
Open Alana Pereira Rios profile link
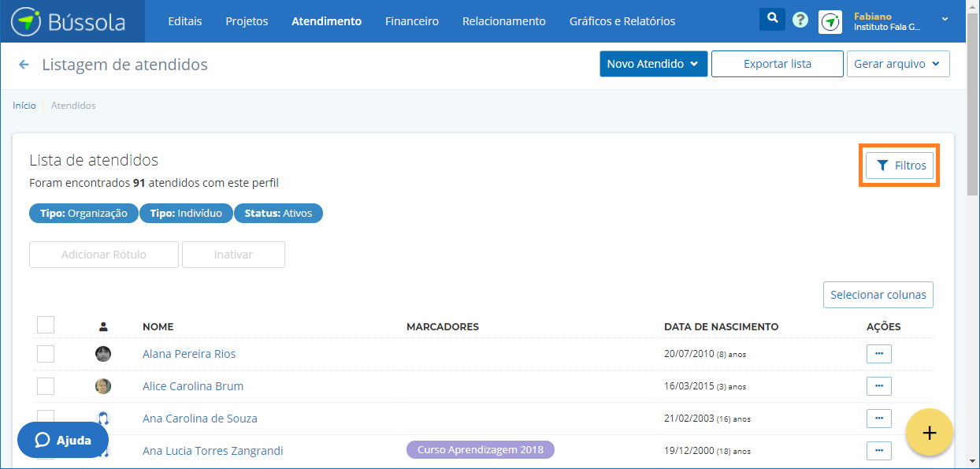coord(189,354)
